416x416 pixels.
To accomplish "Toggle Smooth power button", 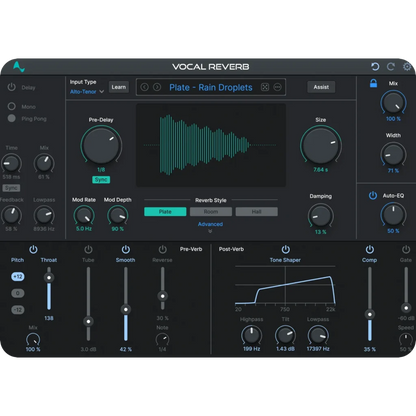I will click(126, 249).
